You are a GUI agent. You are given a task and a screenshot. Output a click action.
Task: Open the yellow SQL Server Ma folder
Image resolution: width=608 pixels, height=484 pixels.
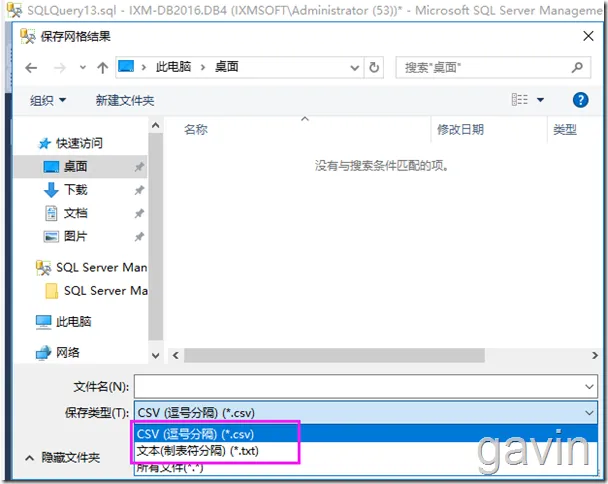96,290
